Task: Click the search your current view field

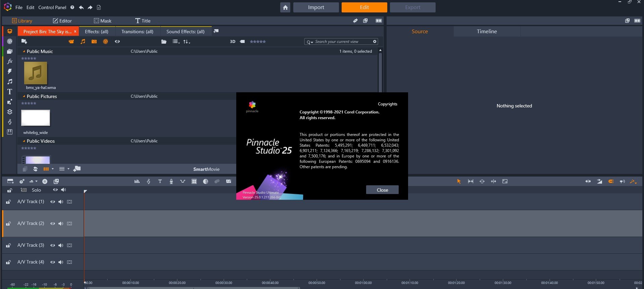Action: coord(341,42)
